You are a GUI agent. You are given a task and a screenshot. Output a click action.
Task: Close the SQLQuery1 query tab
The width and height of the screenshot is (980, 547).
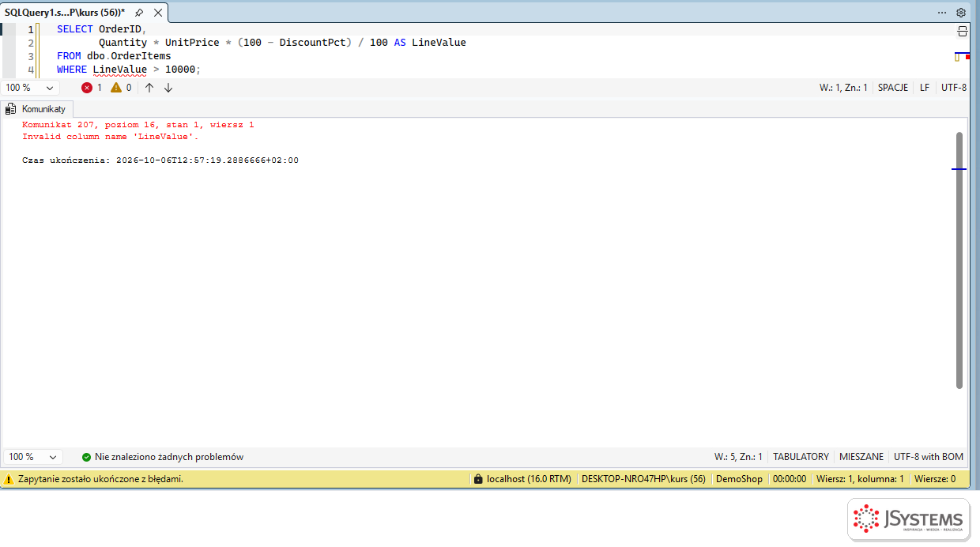[157, 13]
